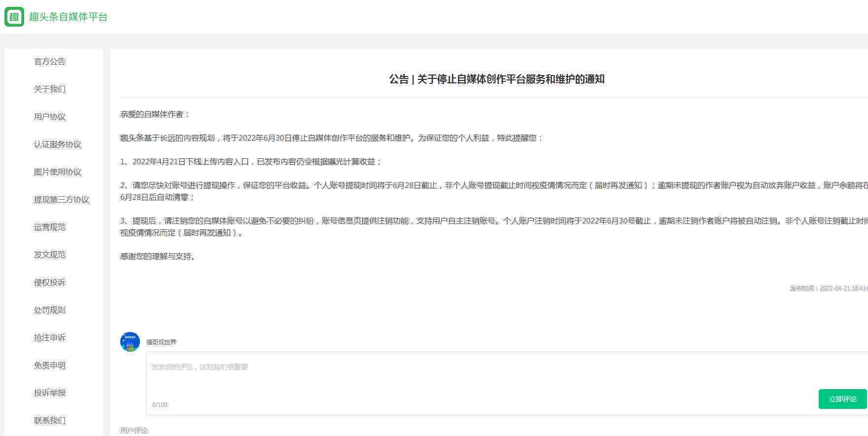Open the 趣头条自媒体平台 title link
Screen dimensions: 868x436
click(68, 17)
